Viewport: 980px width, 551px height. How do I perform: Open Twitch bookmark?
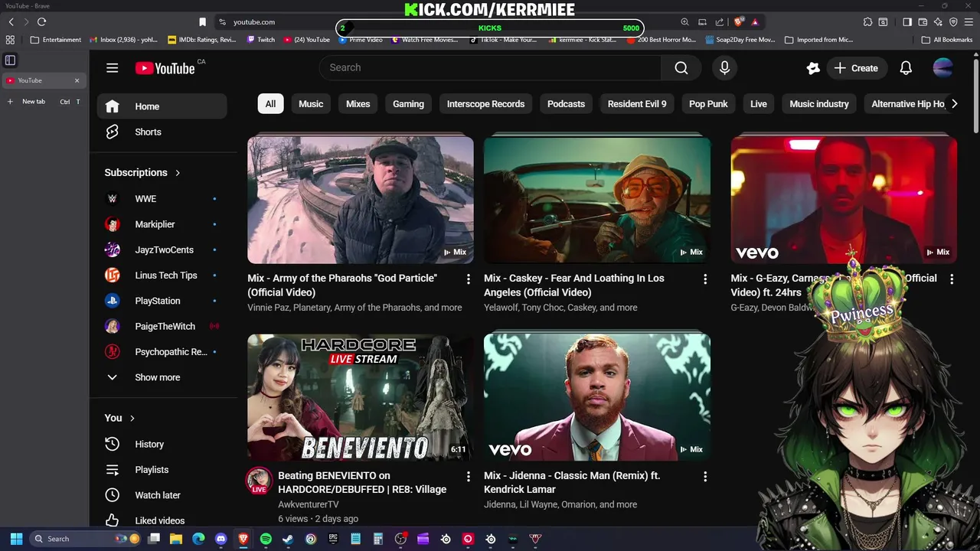pyautogui.click(x=261, y=40)
